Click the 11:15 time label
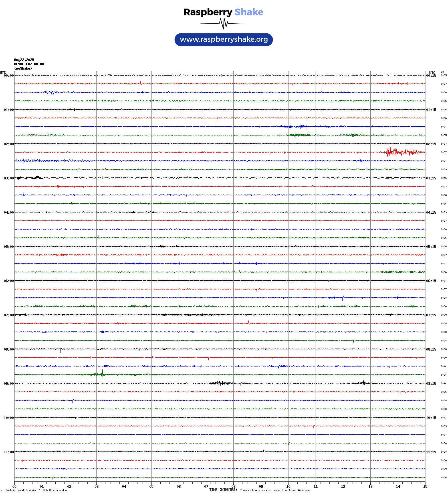The image size is (448, 494). tap(431, 452)
